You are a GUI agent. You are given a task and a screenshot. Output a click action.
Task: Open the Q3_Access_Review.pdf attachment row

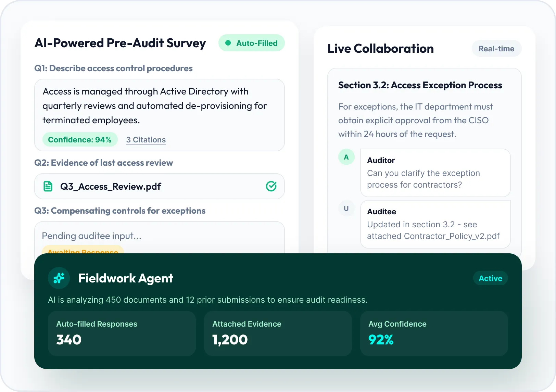[160, 186]
